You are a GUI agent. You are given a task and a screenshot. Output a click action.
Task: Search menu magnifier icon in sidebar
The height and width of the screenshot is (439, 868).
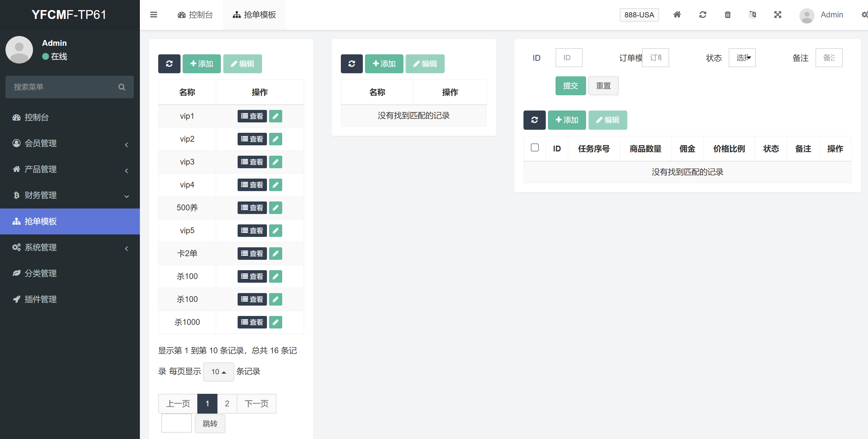click(122, 87)
